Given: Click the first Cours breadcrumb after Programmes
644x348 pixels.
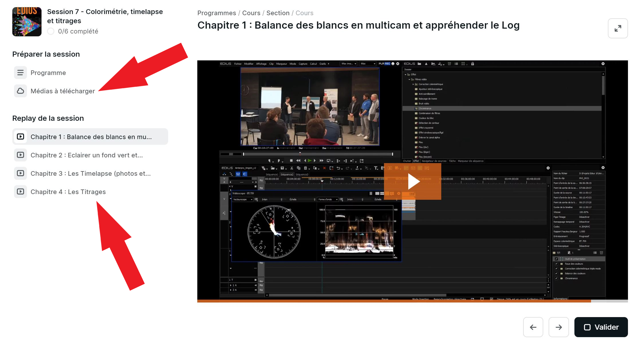Looking at the screenshot, I should click(x=251, y=13).
